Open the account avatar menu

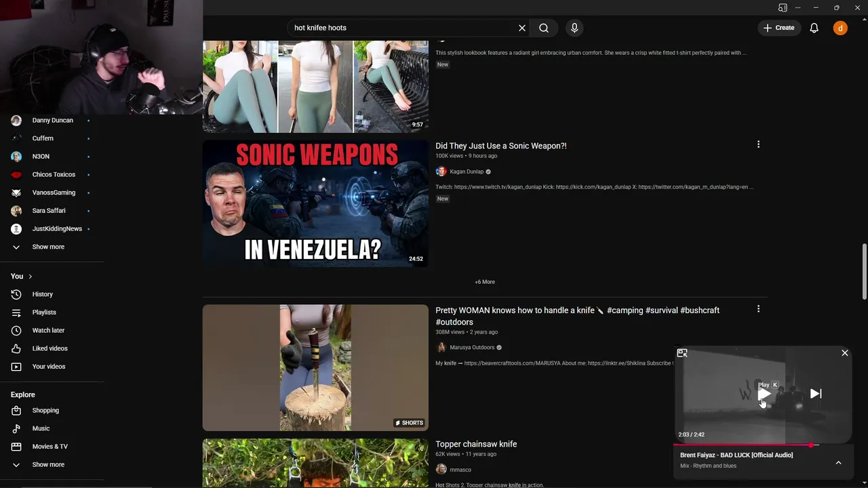click(840, 28)
